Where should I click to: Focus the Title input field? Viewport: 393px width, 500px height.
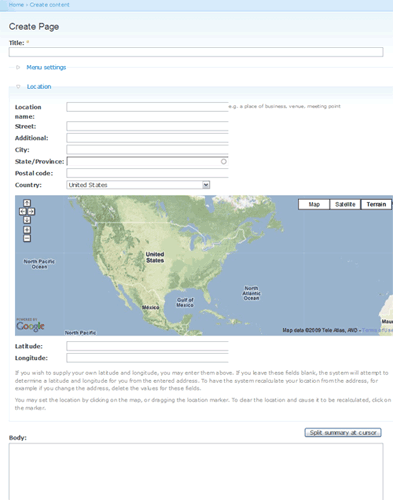pos(196,52)
